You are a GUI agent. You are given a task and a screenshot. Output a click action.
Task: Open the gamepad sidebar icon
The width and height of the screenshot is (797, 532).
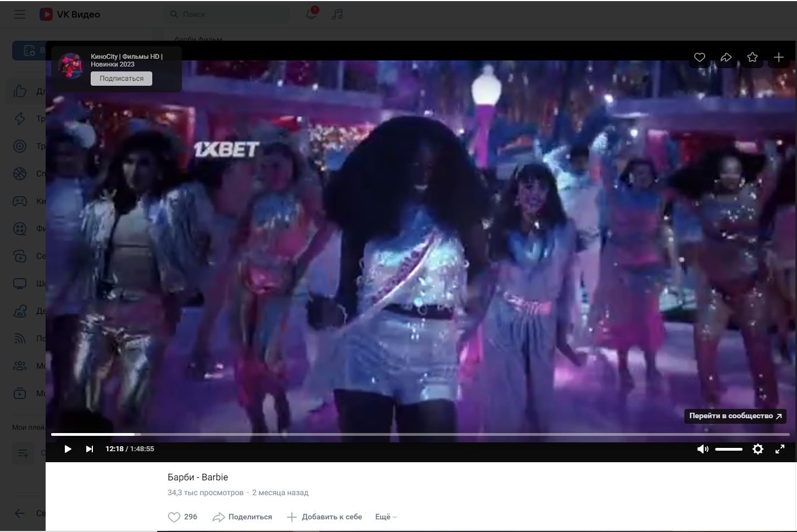pyautogui.click(x=20, y=201)
